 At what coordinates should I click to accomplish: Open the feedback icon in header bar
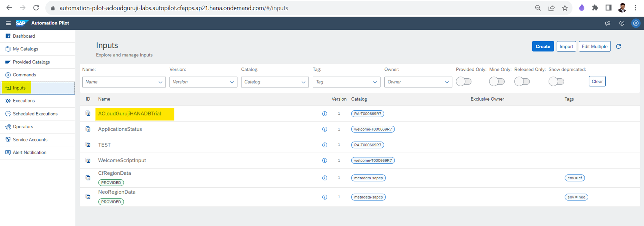(x=607, y=23)
